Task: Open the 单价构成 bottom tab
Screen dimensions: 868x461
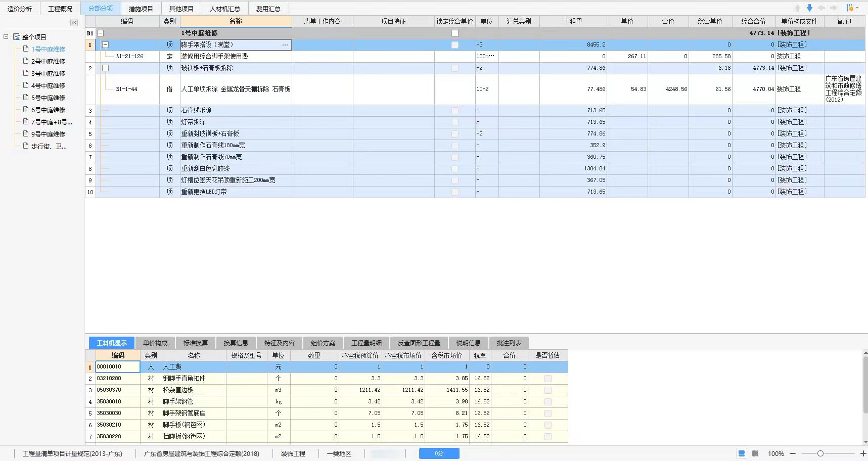Action: (155, 343)
